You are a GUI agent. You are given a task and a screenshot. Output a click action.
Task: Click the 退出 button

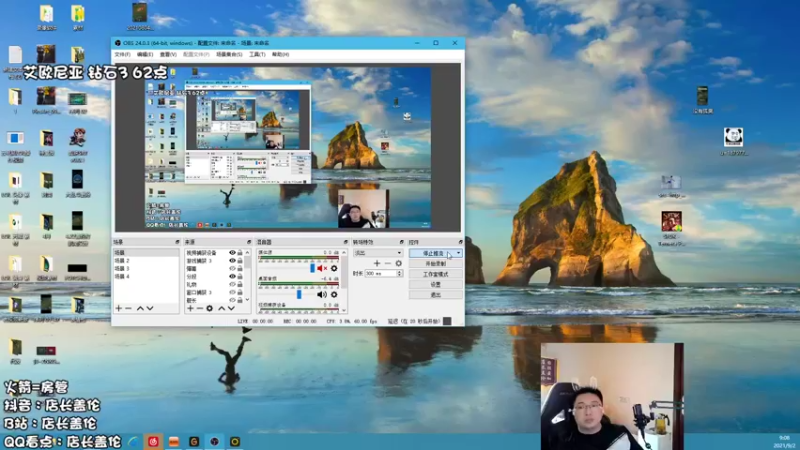click(x=436, y=295)
